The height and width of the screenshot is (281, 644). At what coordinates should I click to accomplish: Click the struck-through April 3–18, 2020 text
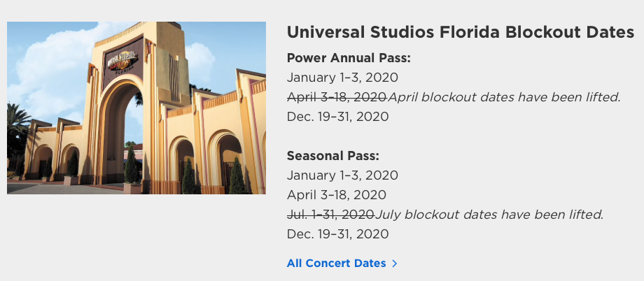click(337, 97)
